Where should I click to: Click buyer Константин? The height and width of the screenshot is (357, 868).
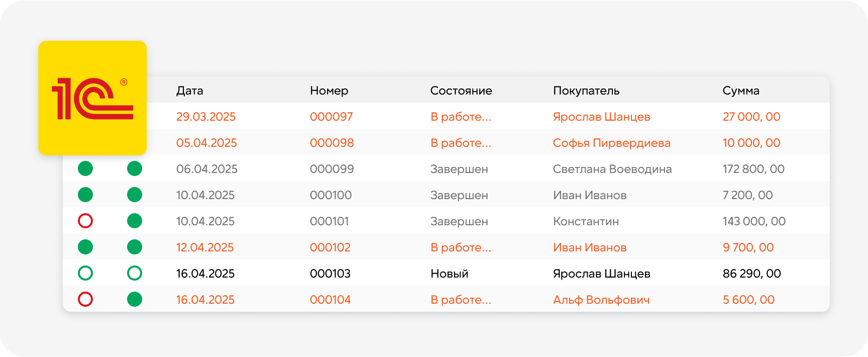[586, 221]
